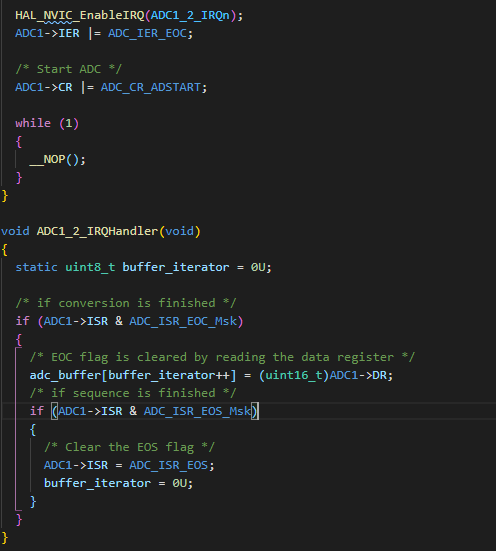
Task: Click 'if conversion is finished' comment
Action: tap(126, 303)
